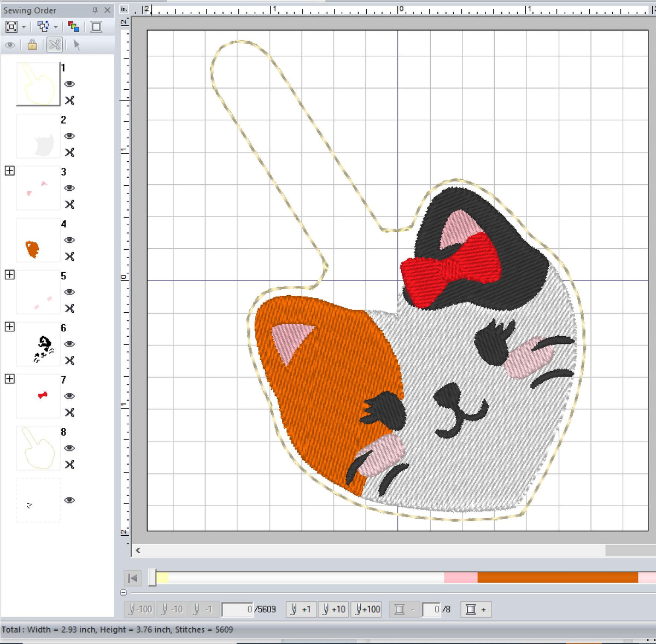Click the scissors icon on item 6

69,360
